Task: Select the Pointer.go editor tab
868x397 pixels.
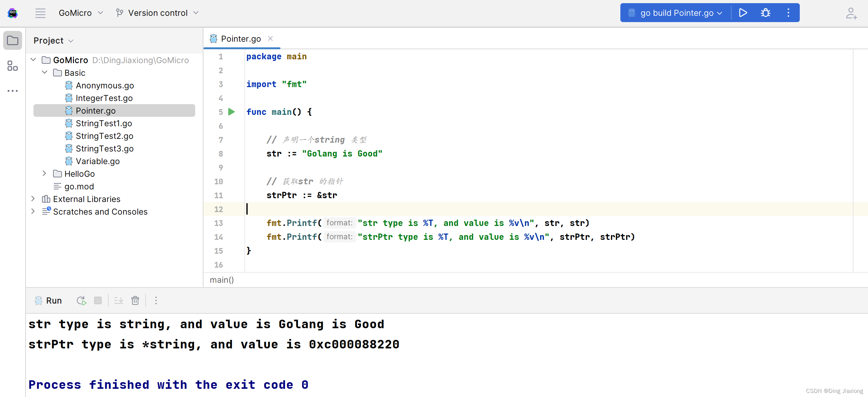Action: tap(241, 39)
